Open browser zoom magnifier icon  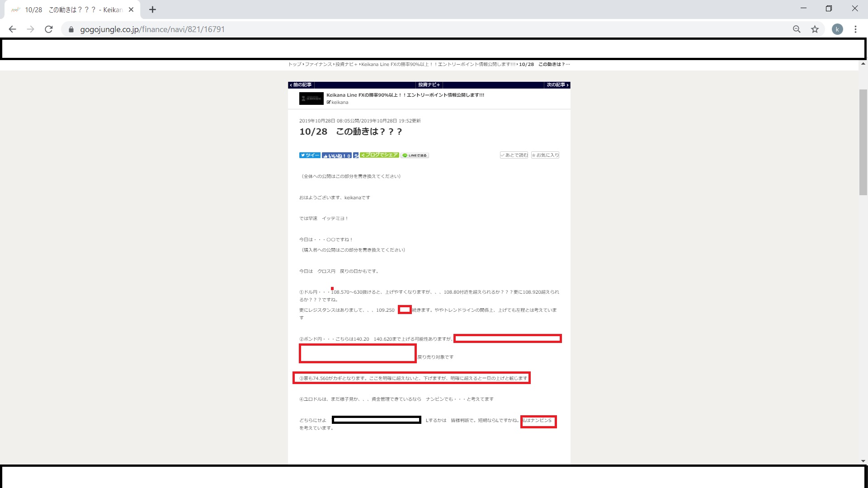point(797,29)
